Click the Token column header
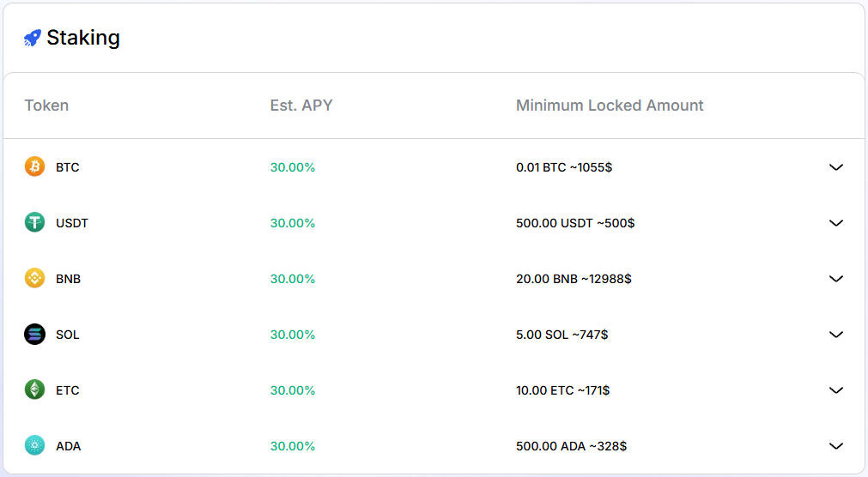Image resolution: width=868 pixels, height=477 pixels. [46, 106]
